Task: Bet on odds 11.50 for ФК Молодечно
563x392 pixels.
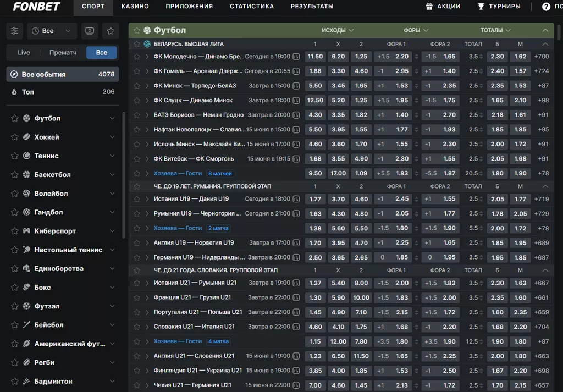Action: [315, 57]
